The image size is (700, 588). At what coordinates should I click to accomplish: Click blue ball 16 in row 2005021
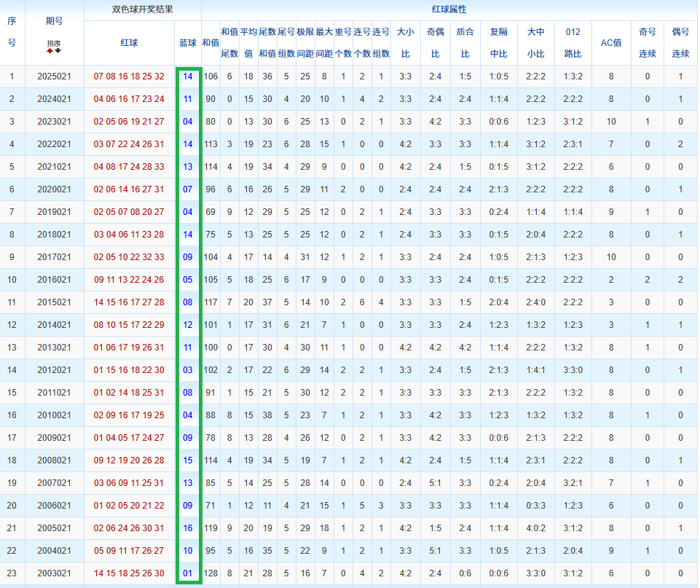tap(187, 528)
